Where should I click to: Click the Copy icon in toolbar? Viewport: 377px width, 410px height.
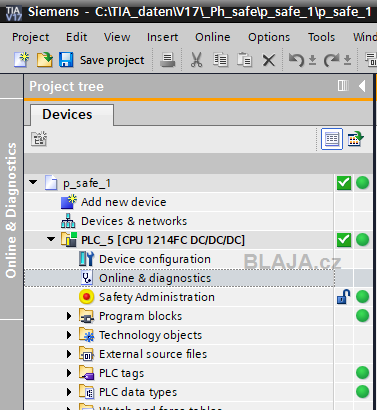220,60
